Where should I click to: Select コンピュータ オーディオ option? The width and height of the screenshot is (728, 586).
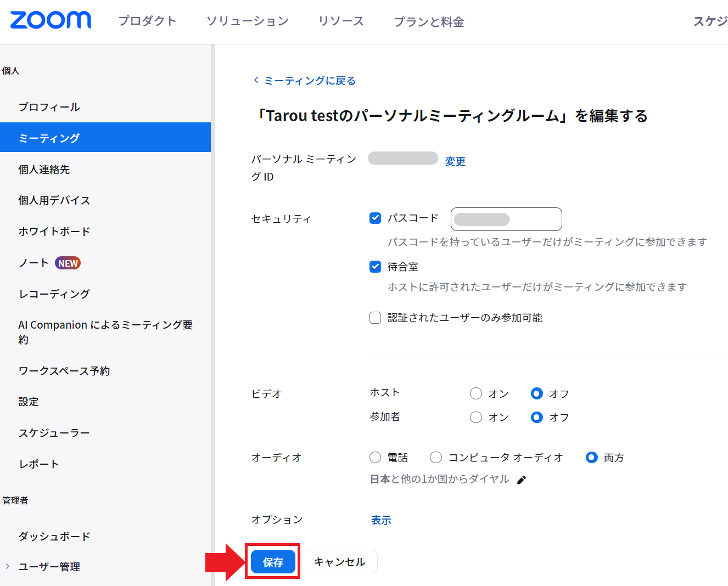point(436,458)
